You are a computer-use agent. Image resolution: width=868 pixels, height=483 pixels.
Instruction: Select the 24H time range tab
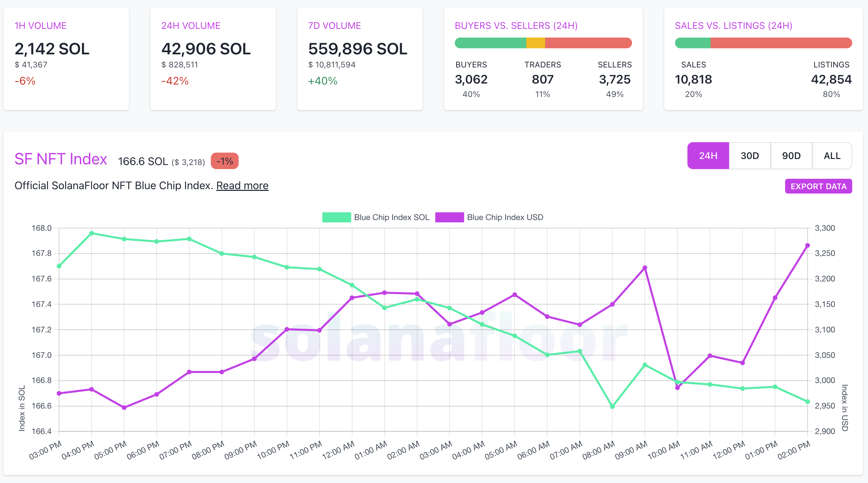click(708, 156)
